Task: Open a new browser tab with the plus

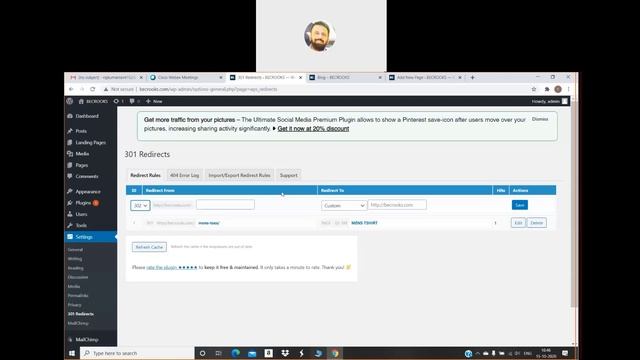Action: pyautogui.click(x=473, y=77)
